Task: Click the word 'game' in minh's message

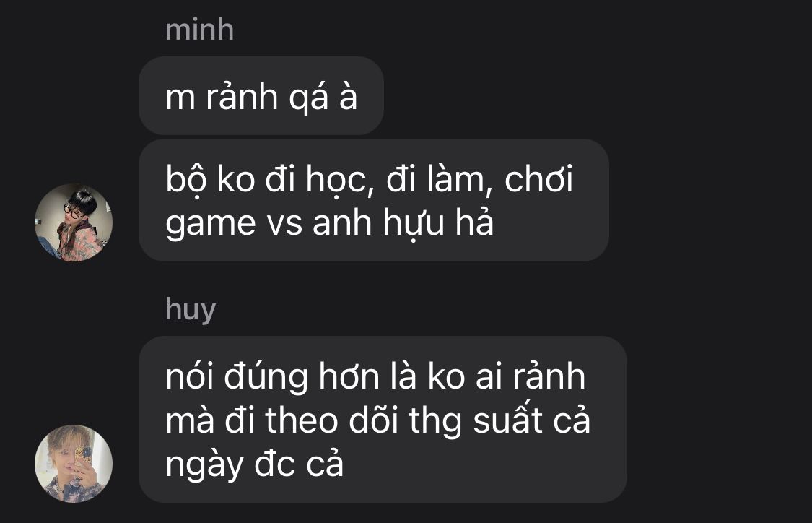Action: click(211, 224)
